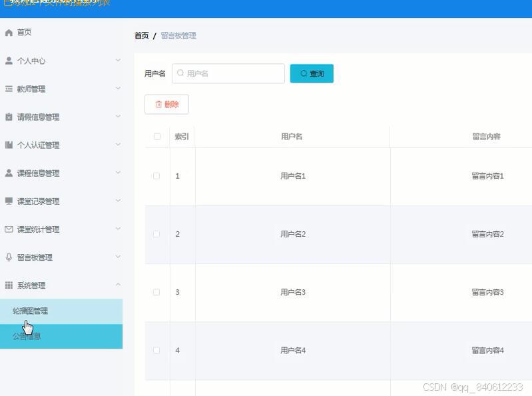Screen dimensions: 532x396
Task: Click the 删除 delete button
Action: coord(166,104)
